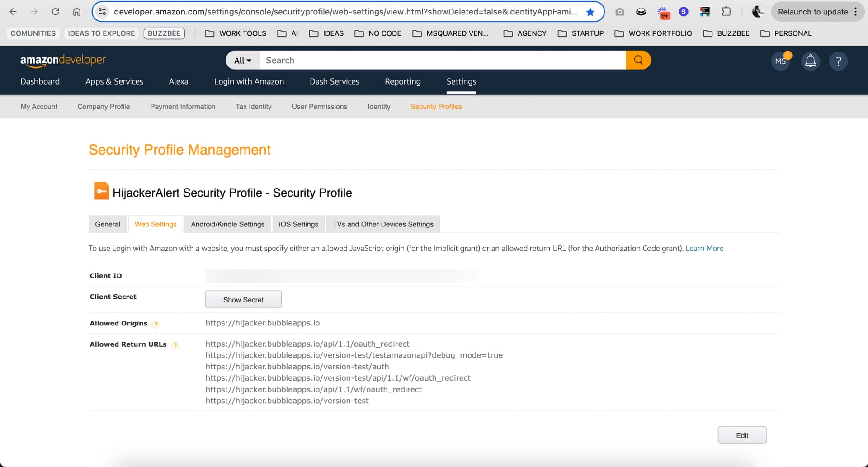
Task: Go to My Account submenu
Action: point(39,107)
